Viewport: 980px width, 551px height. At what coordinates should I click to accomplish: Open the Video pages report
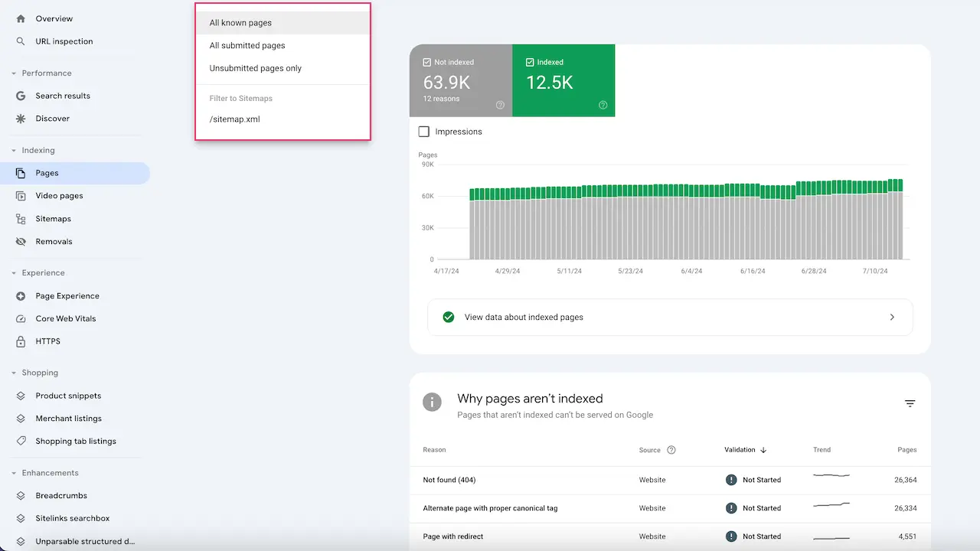(59, 196)
